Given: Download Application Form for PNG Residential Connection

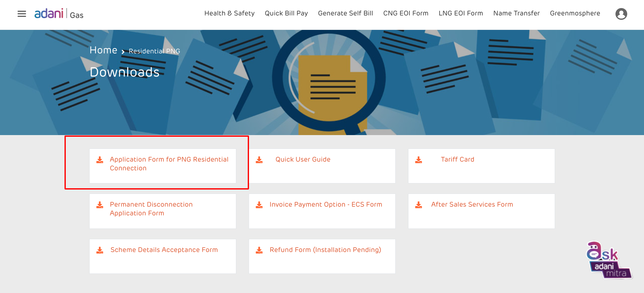Looking at the screenshot, I should (x=169, y=164).
